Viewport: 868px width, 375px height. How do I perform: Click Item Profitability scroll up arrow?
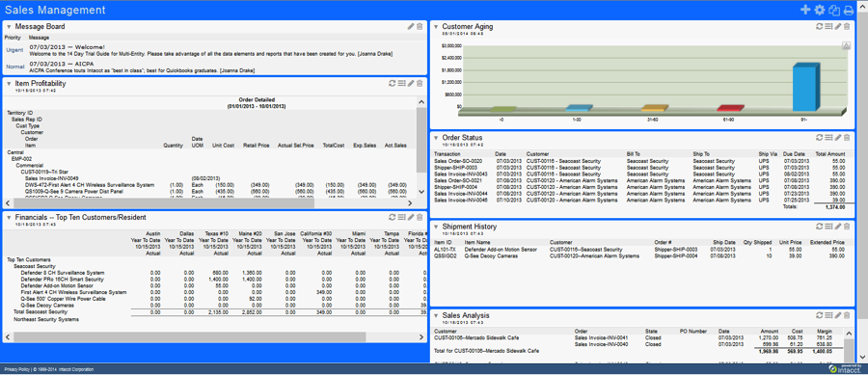click(420, 102)
